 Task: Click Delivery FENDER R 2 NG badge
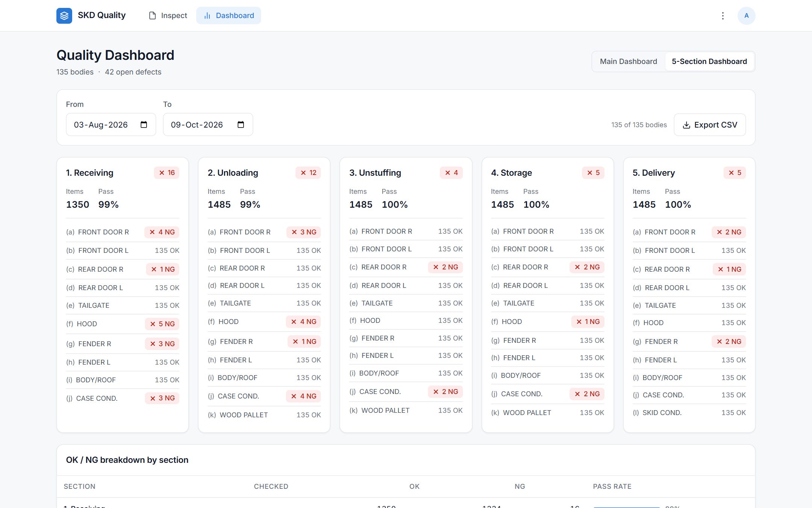[729, 342]
